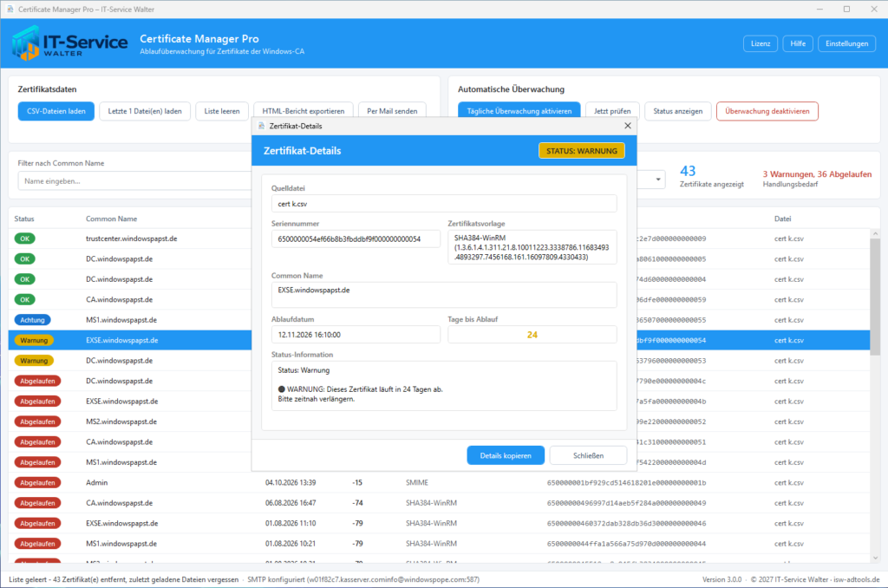Screen dimensions: 888x588
Task: Open the dropdown arrow beside the certificate count
Action: [x=658, y=180]
